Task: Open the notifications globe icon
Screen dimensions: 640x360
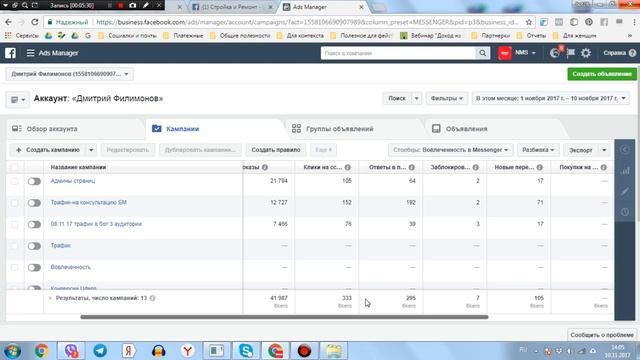Action: (555, 53)
